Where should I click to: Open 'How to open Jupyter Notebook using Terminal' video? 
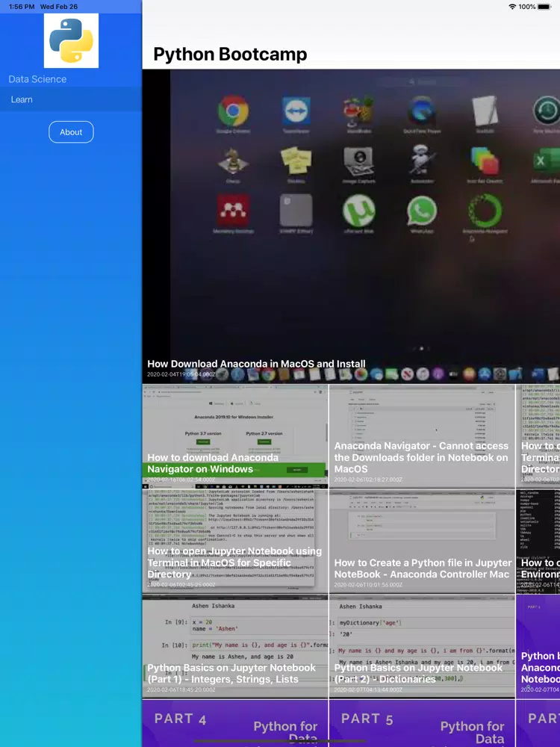point(235,541)
